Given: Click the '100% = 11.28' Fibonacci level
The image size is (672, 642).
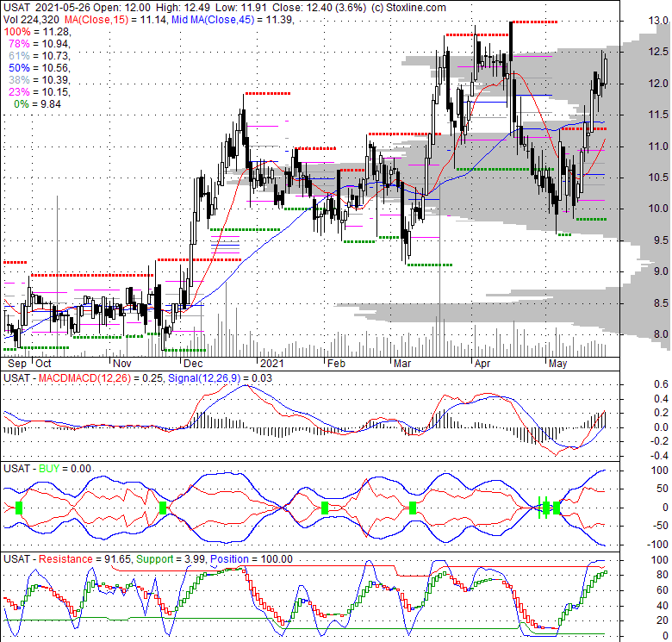Looking at the screenshot, I should coord(37,32).
